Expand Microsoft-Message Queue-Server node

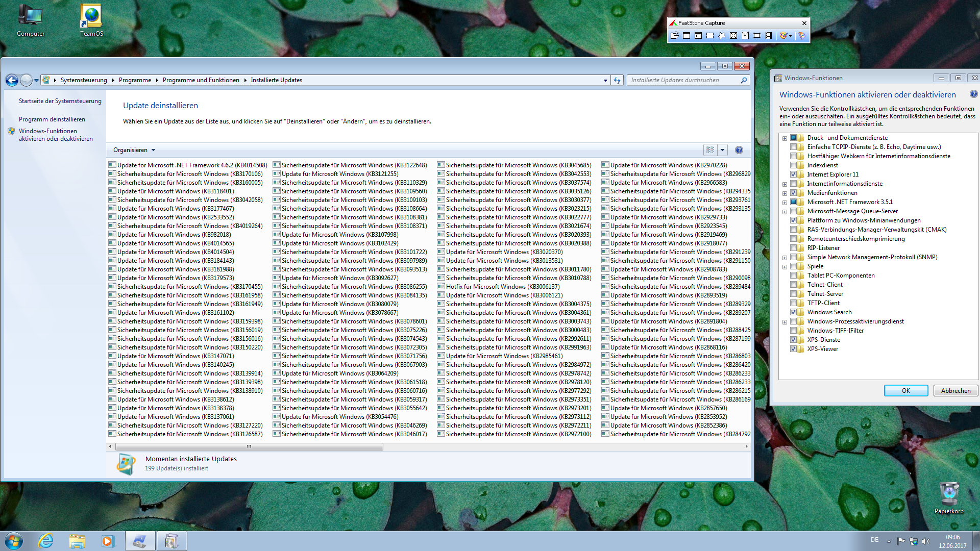click(785, 212)
